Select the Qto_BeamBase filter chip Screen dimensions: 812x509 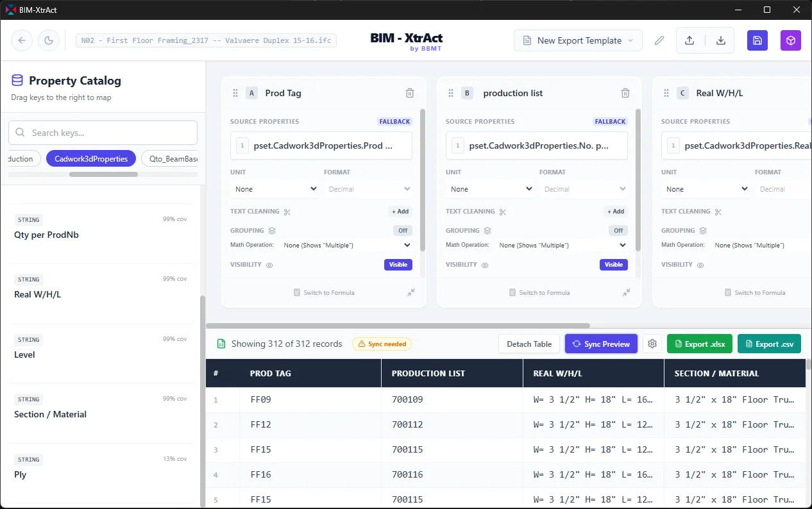[x=169, y=158]
